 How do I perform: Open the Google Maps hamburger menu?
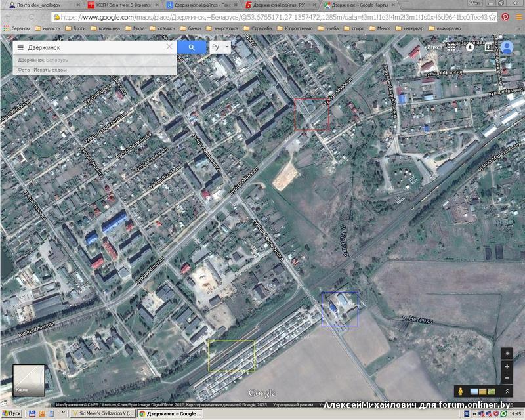coord(20,47)
